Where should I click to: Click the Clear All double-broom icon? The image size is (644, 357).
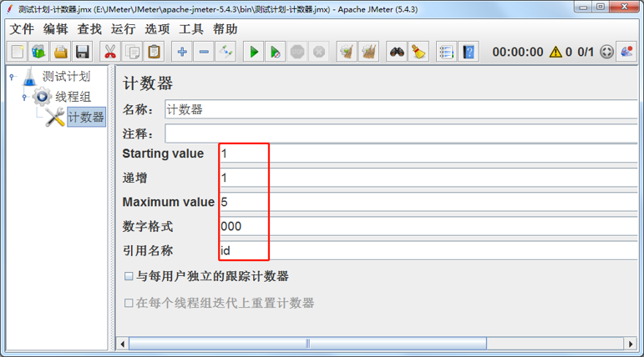(x=368, y=52)
